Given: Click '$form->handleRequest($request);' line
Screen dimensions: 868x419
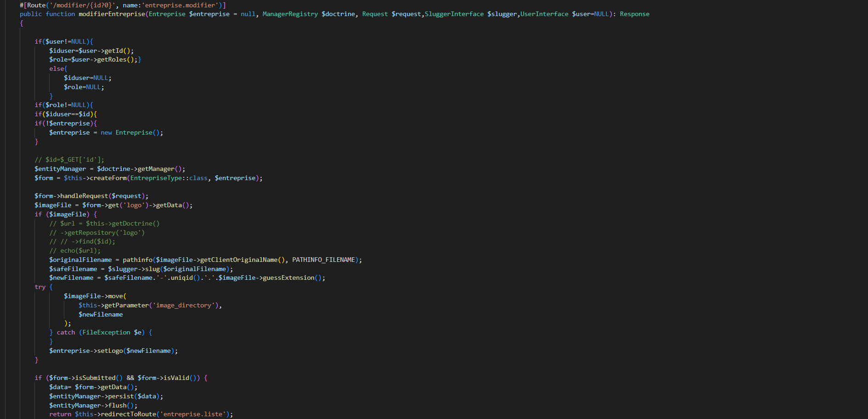Looking at the screenshot, I should (91, 196).
